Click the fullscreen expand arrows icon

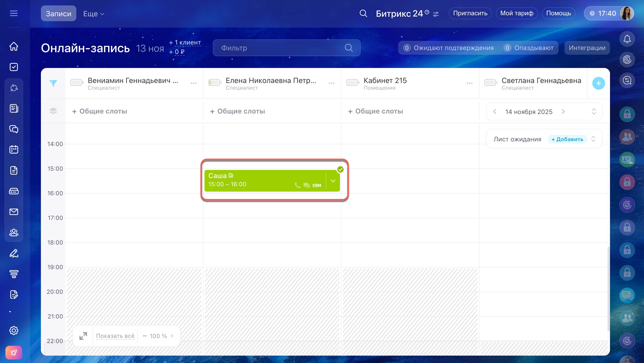(x=83, y=336)
